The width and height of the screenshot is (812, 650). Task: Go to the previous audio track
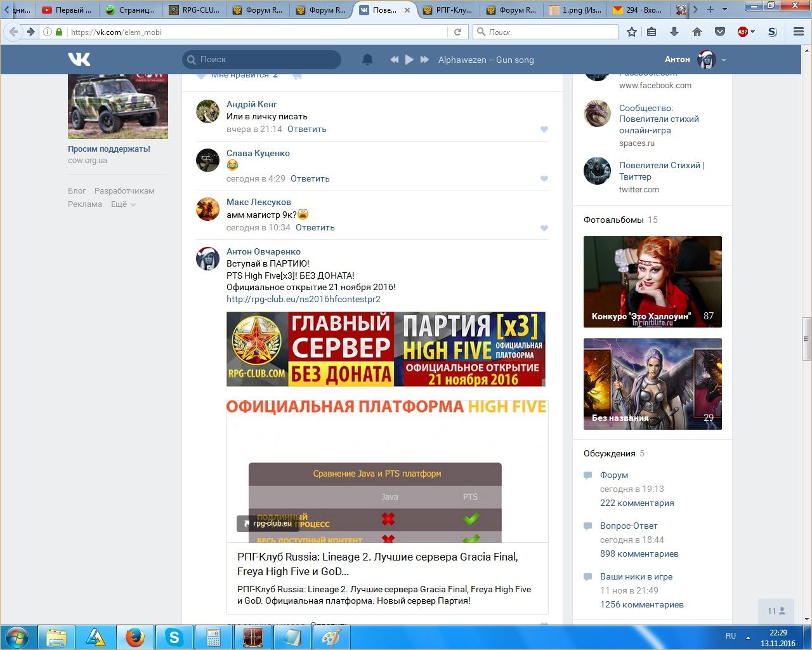point(394,59)
